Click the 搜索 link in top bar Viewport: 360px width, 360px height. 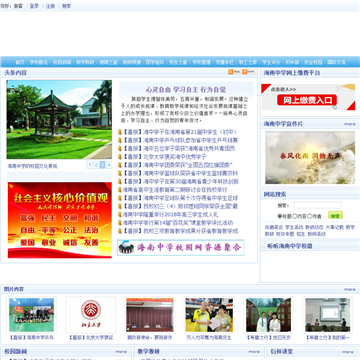pos(66,6)
